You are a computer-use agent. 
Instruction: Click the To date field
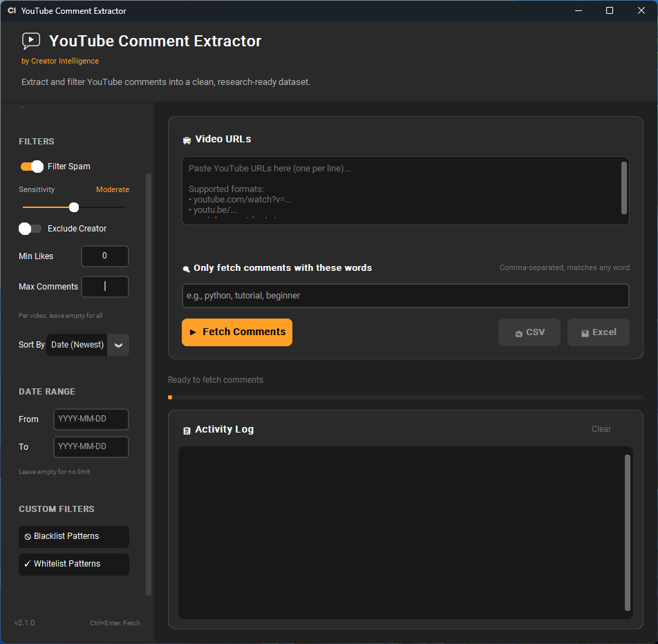tap(91, 447)
